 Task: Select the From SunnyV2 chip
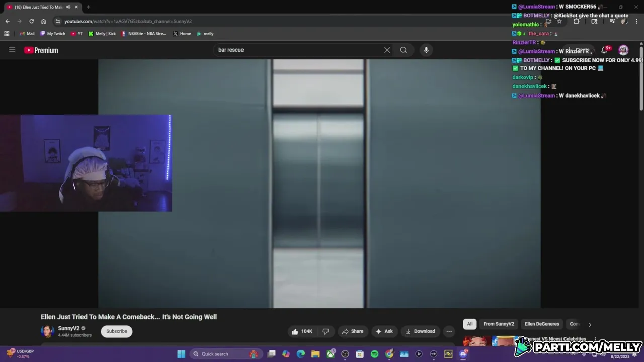pyautogui.click(x=499, y=324)
